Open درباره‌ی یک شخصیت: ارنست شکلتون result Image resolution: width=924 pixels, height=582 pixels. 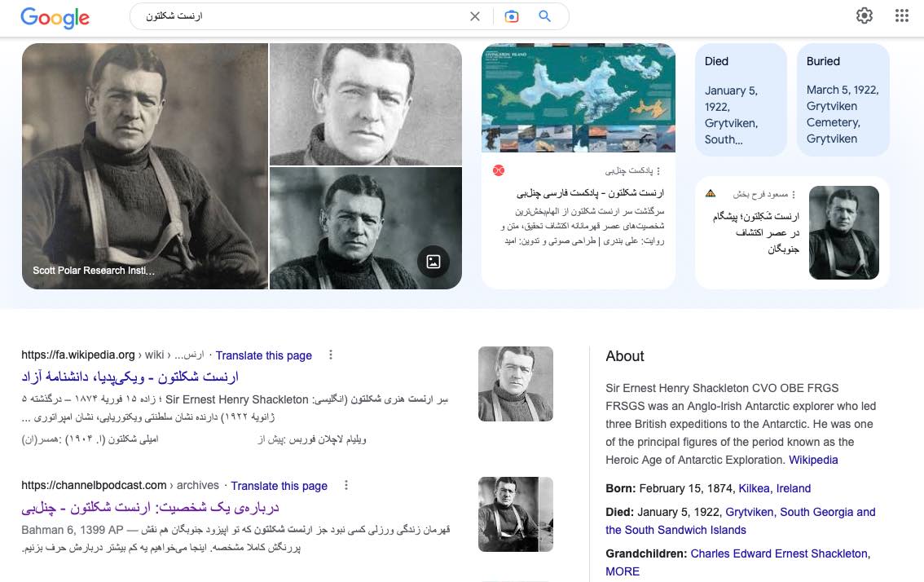click(150, 507)
